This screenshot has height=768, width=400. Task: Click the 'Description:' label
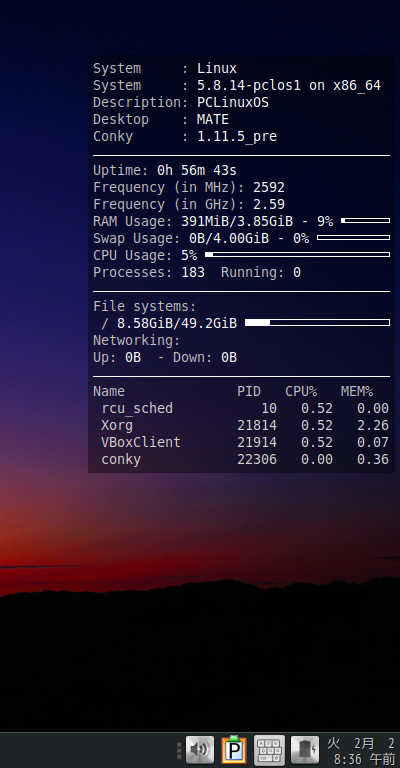click(x=141, y=103)
